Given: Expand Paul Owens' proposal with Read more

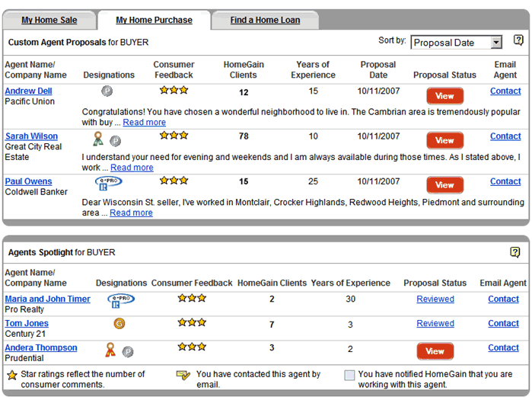Looking at the screenshot, I should point(131,213).
